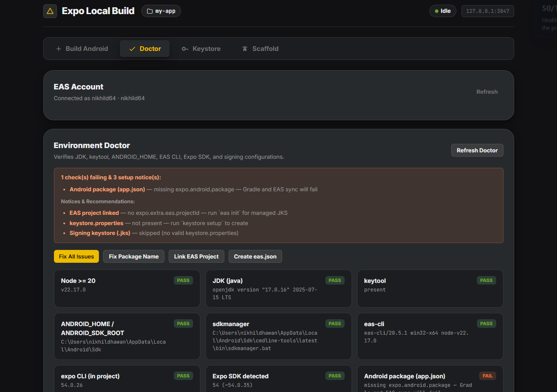The width and height of the screenshot is (557, 392).
Task: Click 'present' text under keytool
Action: (375, 290)
